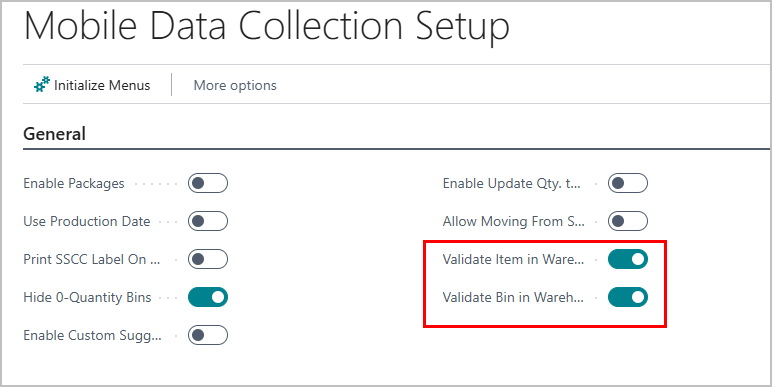Open More options menu
The width and height of the screenshot is (772, 387).
tap(235, 85)
